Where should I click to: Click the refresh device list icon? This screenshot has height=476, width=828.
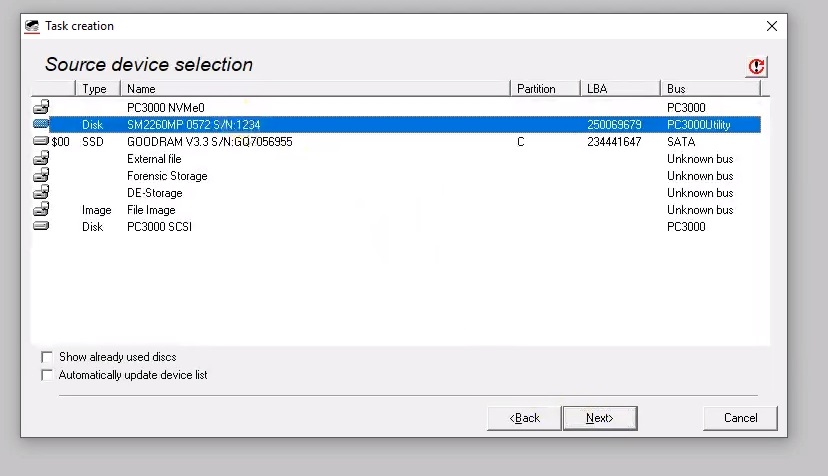(x=756, y=66)
